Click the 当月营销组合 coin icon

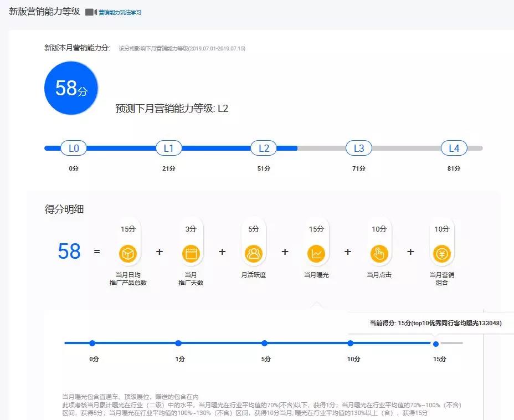(x=442, y=253)
